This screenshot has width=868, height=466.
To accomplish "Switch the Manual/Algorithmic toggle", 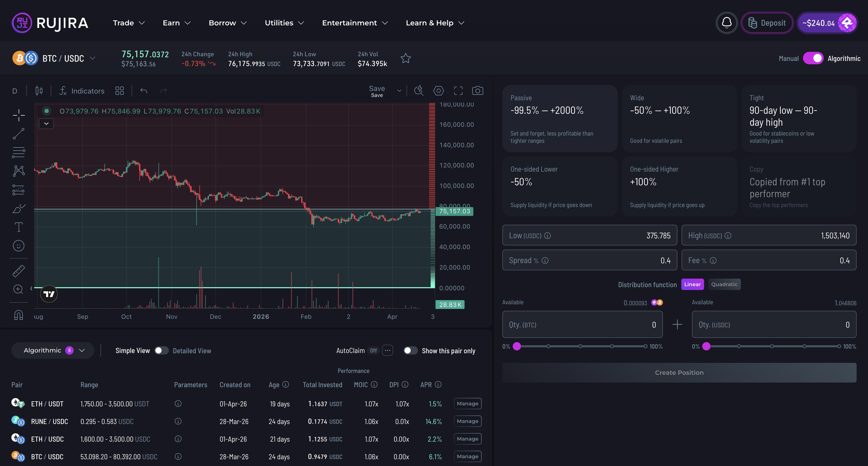I will pyautogui.click(x=813, y=58).
